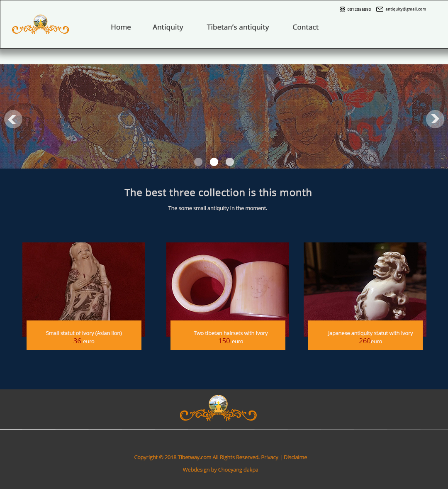This screenshot has height=489, width=448.
Task: Open the ivory old man statue thumbnail
Action: coord(84,281)
